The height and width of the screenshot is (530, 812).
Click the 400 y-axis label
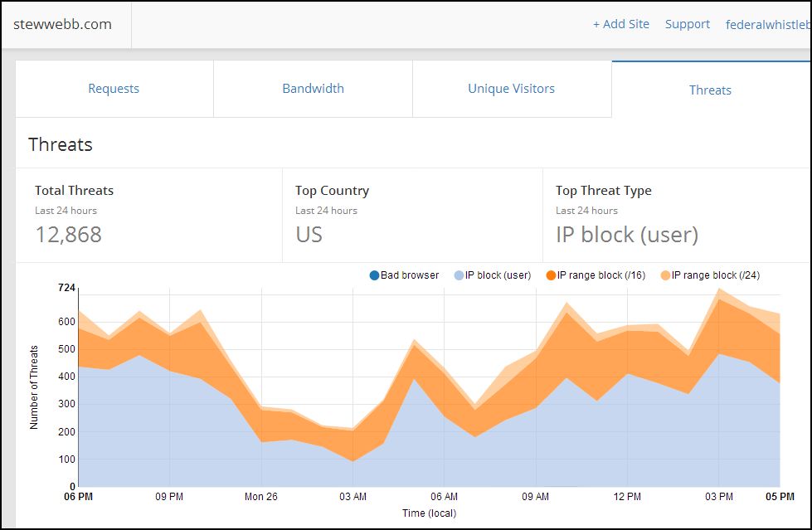(67, 377)
